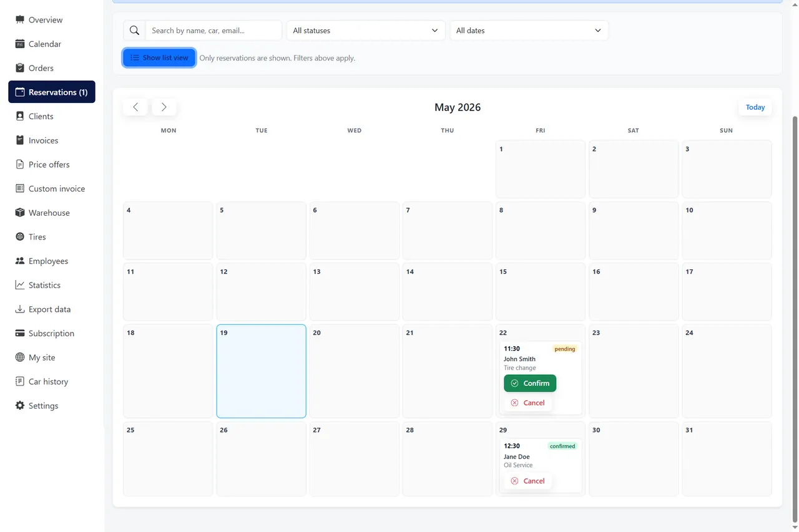Viewport: 799px width, 532px height.
Task: Click the Calendar sidebar icon
Action: click(x=20, y=44)
